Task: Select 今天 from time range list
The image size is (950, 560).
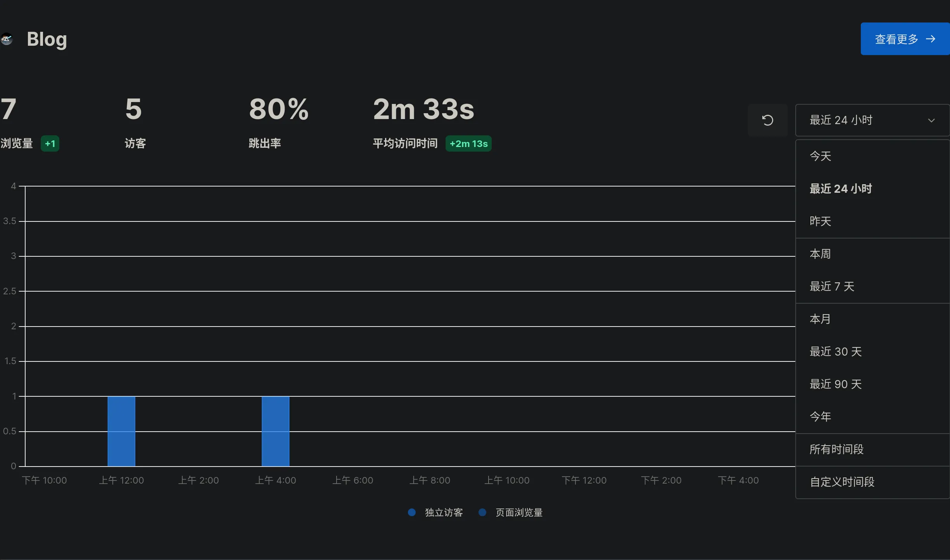Action: [x=820, y=156]
